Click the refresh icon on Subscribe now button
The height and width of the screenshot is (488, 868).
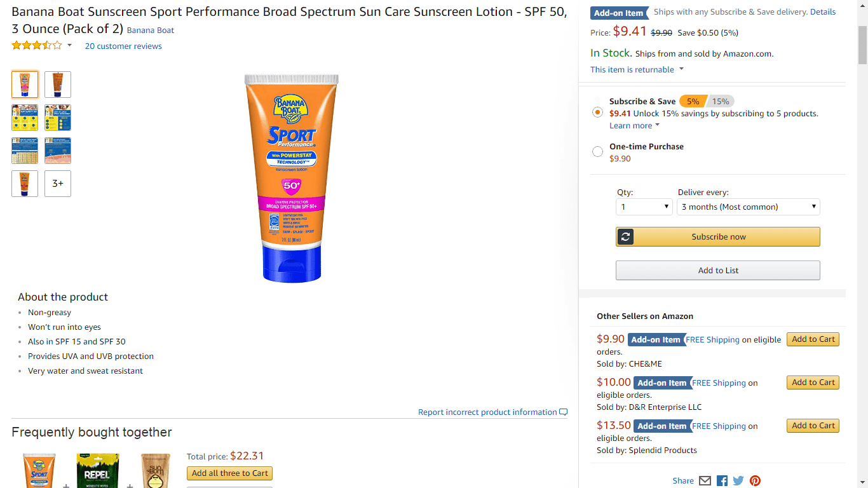click(625, 236)
